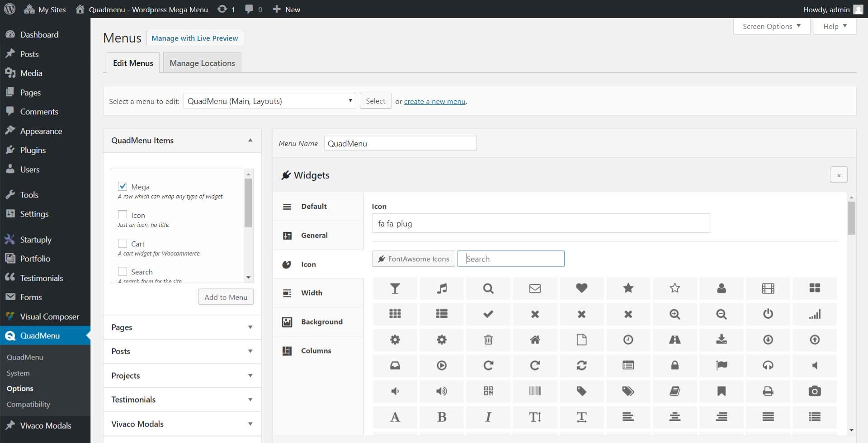Pick the music note icon
Viewport: 868px width, 443px height.
(442, 288)
